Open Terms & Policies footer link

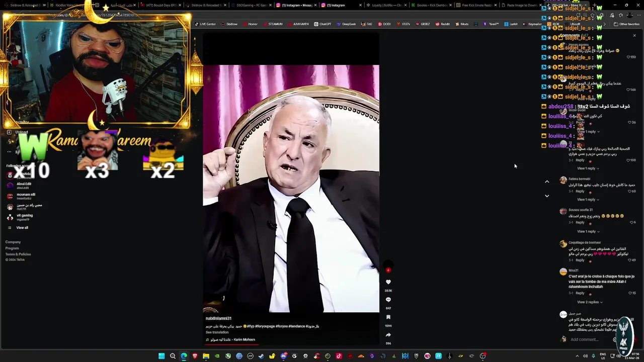(18, 254)
